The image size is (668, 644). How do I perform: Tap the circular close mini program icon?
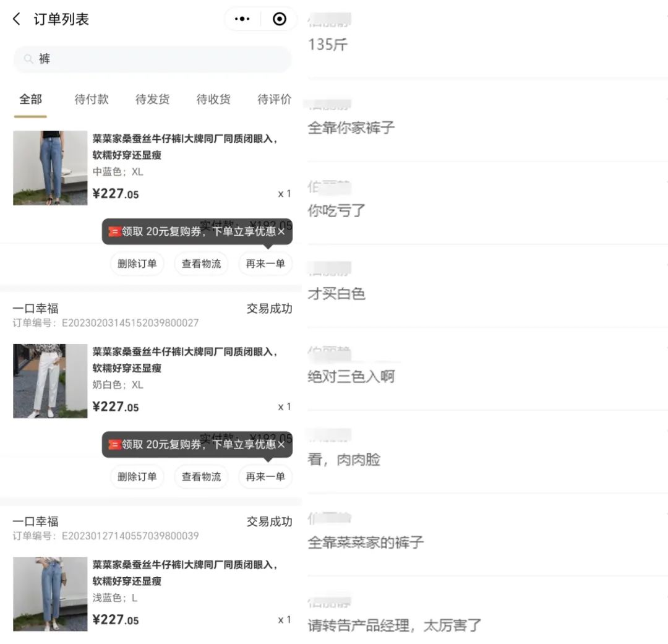(x=280, y=19)
